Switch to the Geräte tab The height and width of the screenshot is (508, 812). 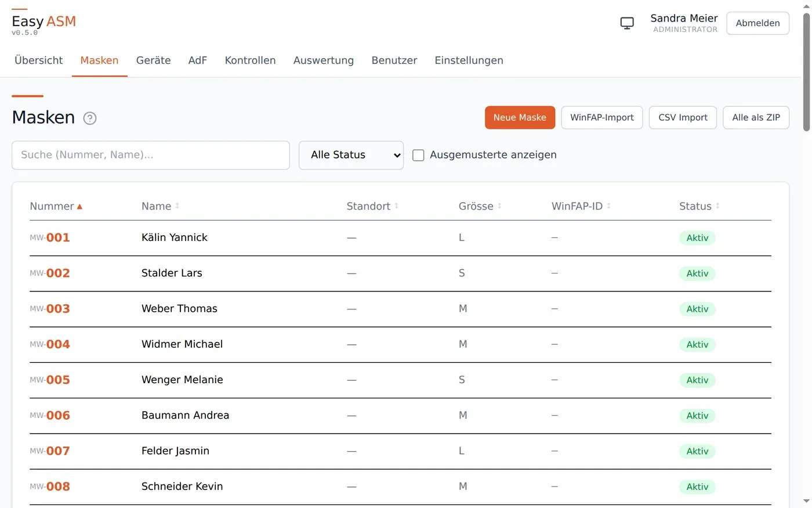(153, 60)
